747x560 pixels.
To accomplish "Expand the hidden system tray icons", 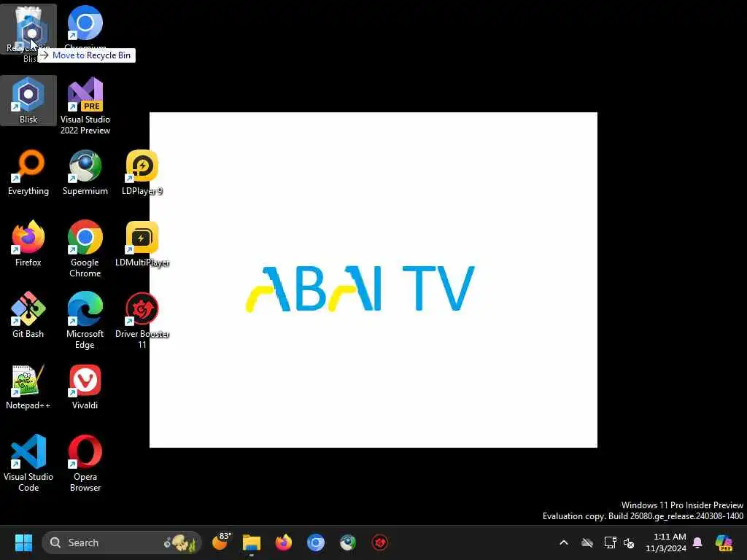I will tap(564, 542).
